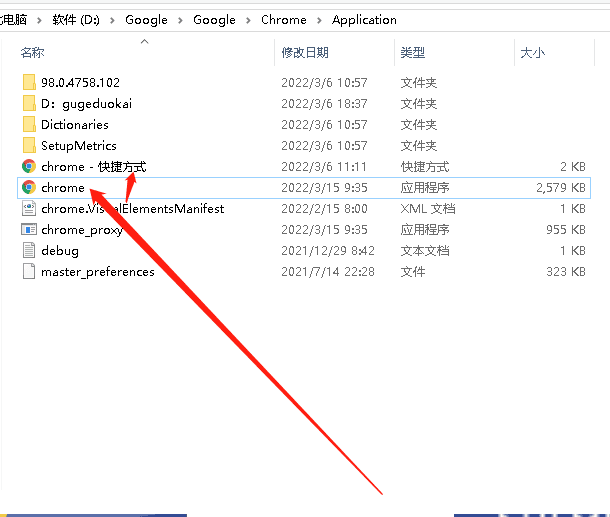This screenshot has height=517, width=610.
Task: Click the chrome shortcut icon
Action: (29, 167)
